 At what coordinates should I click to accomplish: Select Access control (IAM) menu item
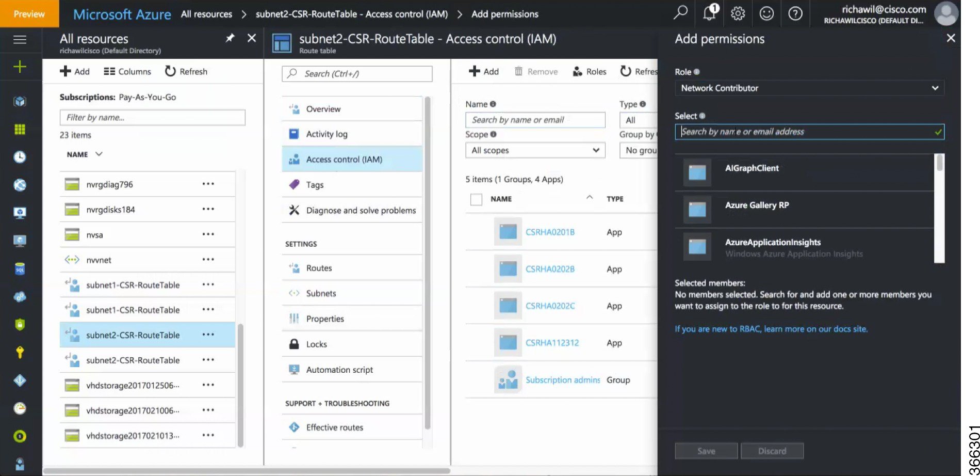352,160
